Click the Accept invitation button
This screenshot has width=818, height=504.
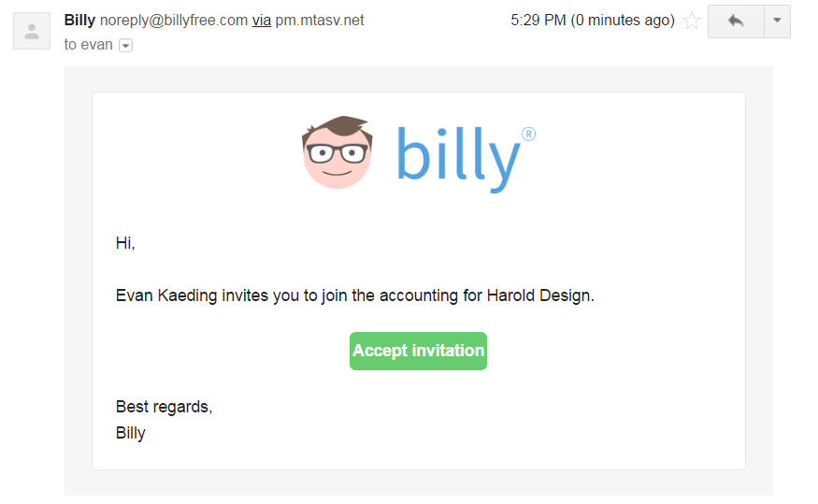(418, 351)
